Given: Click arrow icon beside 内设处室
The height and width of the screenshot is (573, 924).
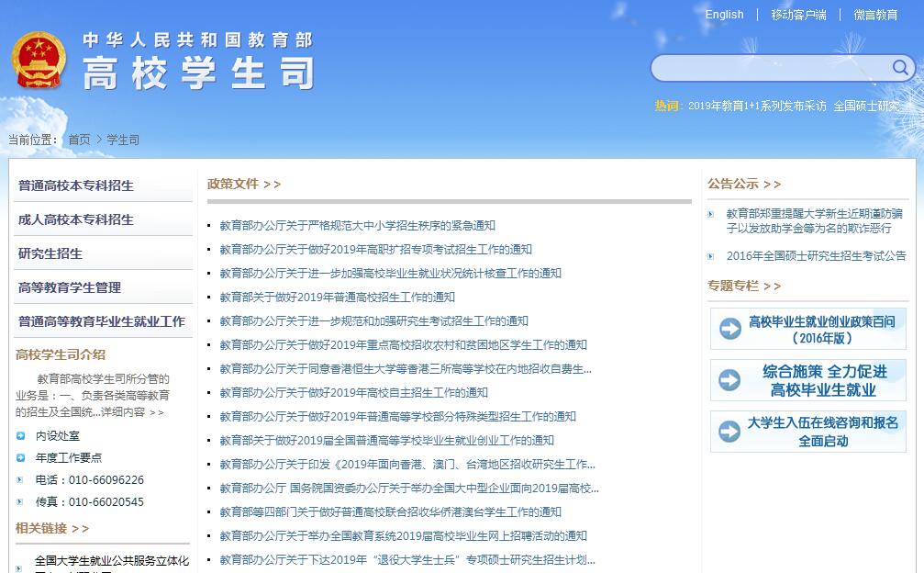Looking at the screenshot, I should pos(21,435).
